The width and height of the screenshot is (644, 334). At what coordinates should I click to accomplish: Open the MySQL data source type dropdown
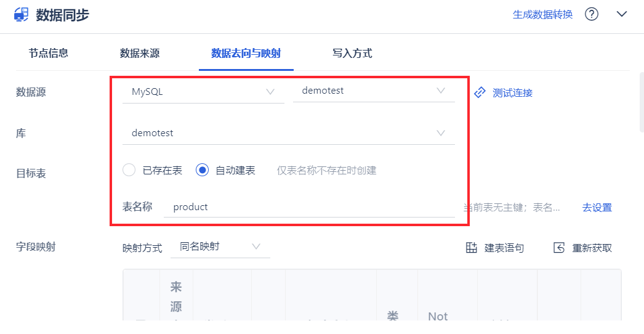[203, 92]
